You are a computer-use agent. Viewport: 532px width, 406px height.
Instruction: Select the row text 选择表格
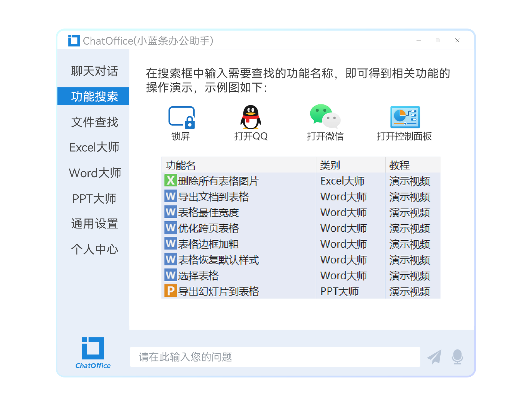coord(198,276)
